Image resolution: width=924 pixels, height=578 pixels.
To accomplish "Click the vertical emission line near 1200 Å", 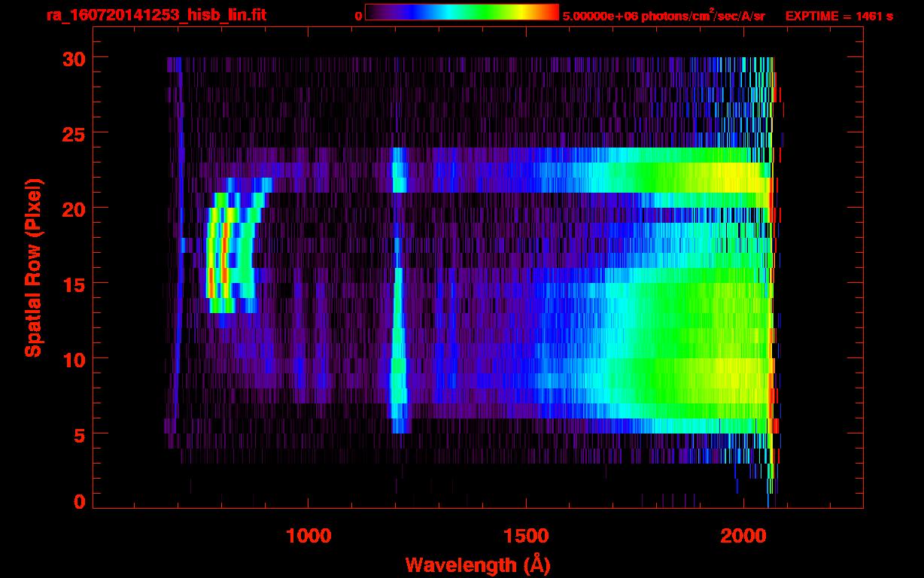I will tap(397, 316).
